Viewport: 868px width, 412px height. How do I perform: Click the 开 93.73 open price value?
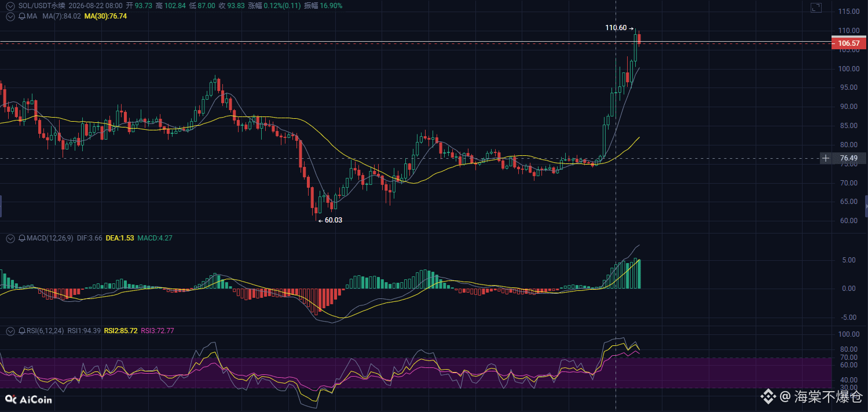point(140,6)
